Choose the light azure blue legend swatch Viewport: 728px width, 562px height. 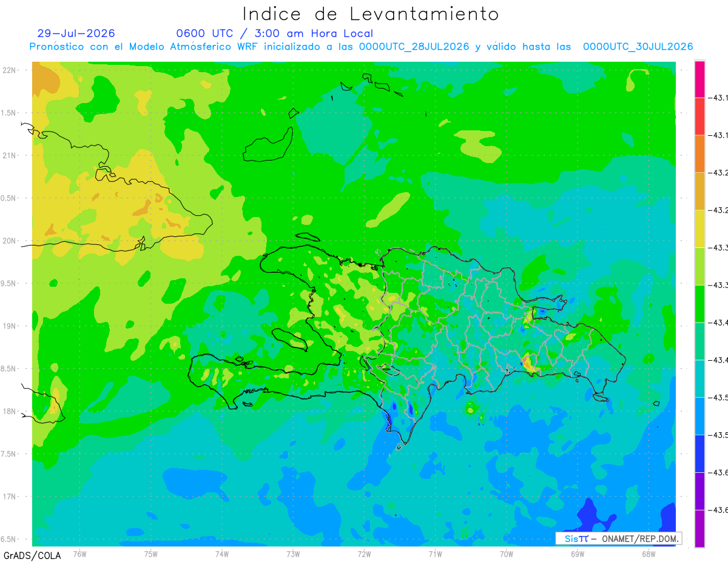(x=699, y=416)
